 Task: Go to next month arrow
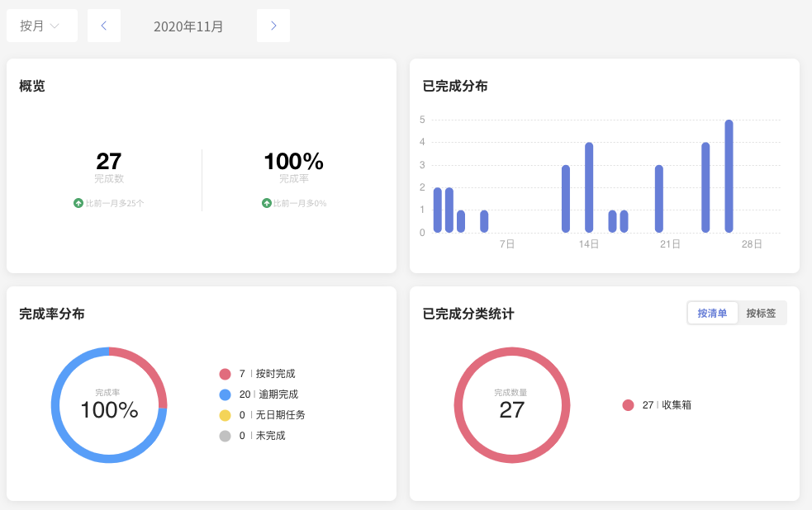[x=273, y=26]
